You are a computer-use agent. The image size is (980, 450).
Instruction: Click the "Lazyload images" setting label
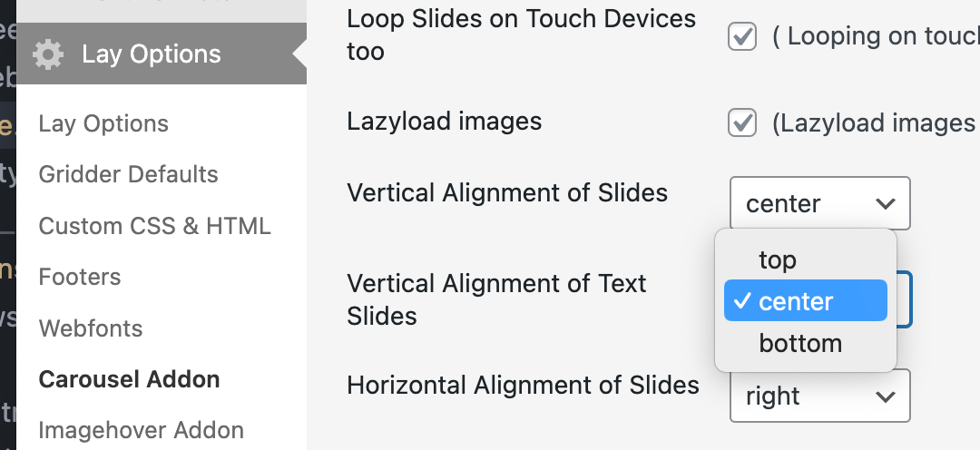click(444, 121)
